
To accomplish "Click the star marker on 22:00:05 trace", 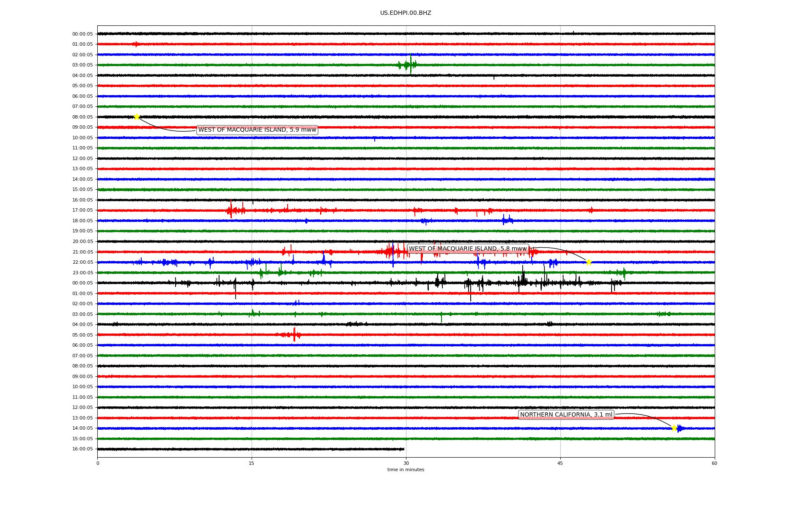I will [x=589, y=262].
